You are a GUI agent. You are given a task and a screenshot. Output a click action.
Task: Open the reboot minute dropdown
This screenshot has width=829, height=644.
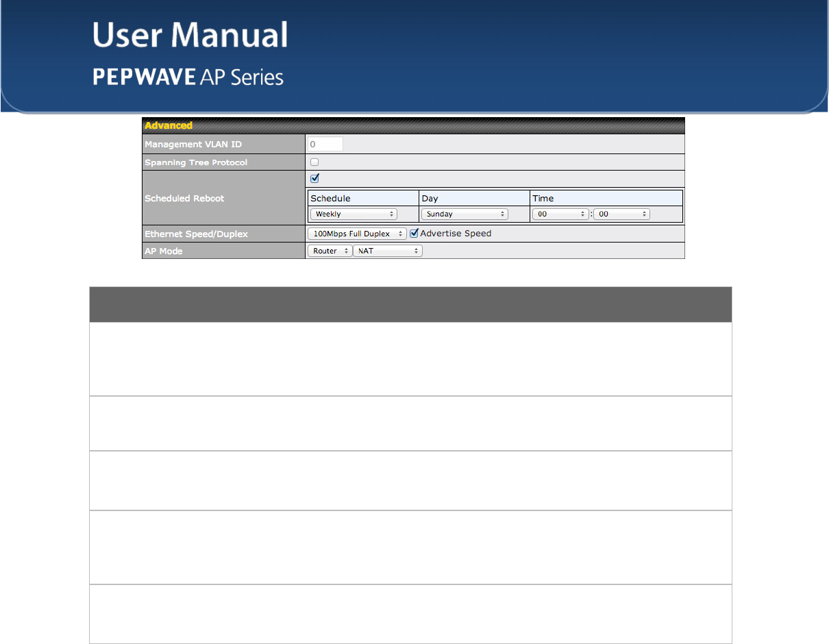(622, 214)
